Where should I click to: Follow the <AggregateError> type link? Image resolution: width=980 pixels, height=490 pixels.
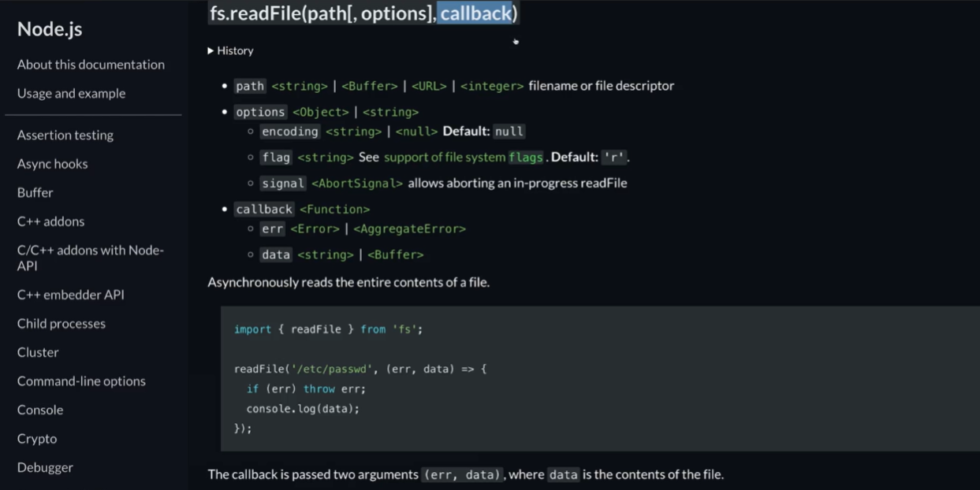tap(410, 229)
